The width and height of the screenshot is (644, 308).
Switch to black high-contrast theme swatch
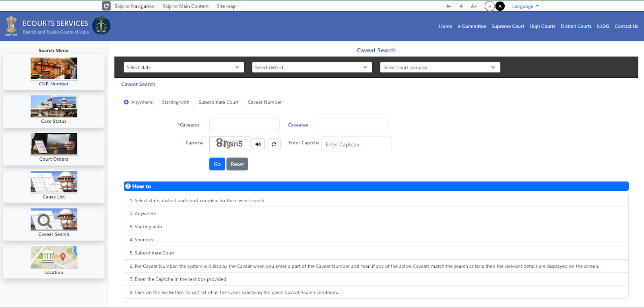click(x=500, y=6)
